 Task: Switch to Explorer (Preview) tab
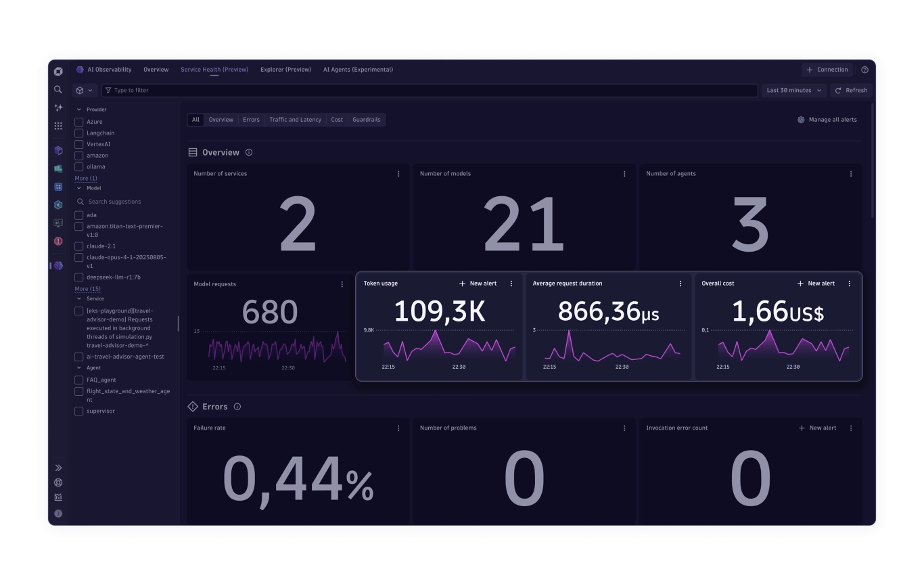click(285, 70)
